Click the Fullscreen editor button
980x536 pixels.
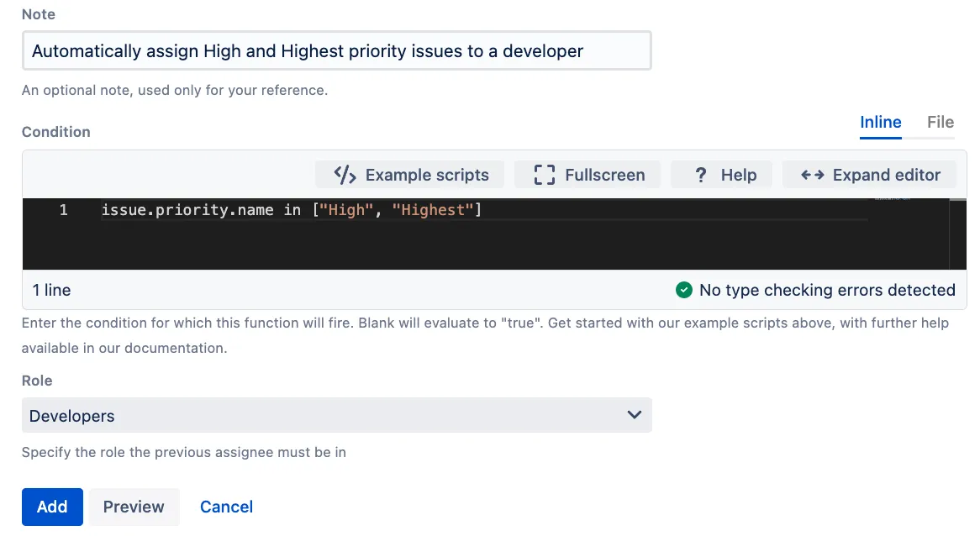tap(587, 175)
